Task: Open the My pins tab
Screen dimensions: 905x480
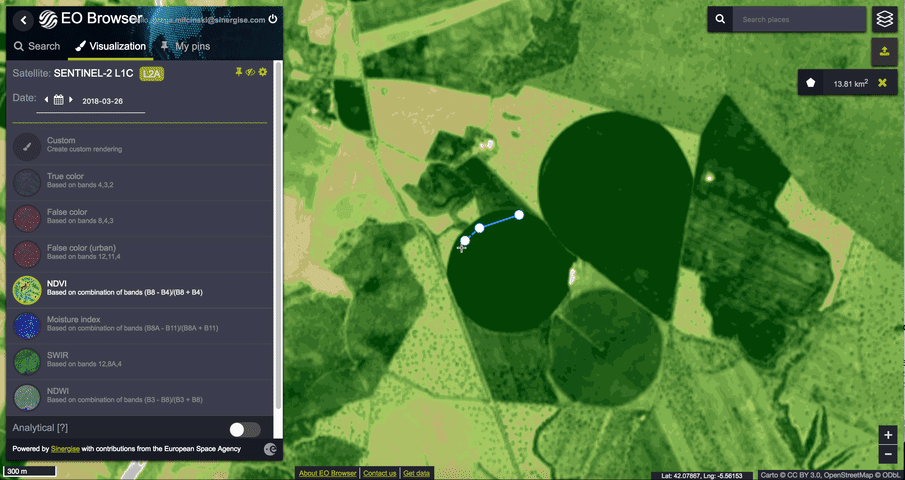Action: (x=185, y=46)
